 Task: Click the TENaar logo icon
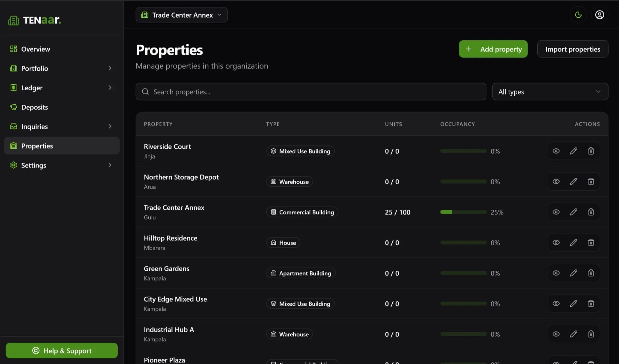point(13,20)
